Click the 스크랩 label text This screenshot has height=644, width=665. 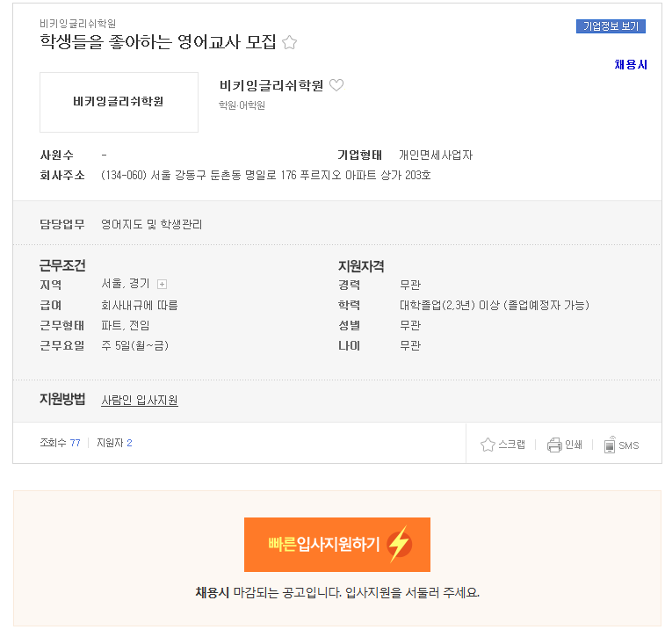pyautogui.click(x=512, y=445)
